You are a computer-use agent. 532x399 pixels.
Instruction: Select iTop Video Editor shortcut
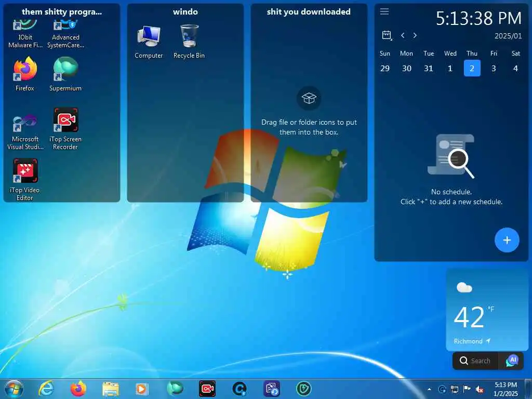pos(25,180)
